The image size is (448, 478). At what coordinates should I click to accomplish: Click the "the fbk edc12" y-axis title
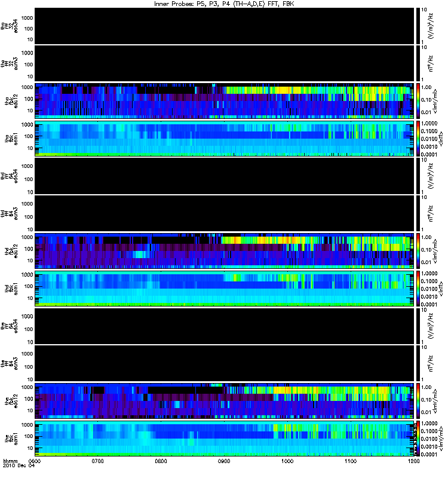(x=11, y=400)
